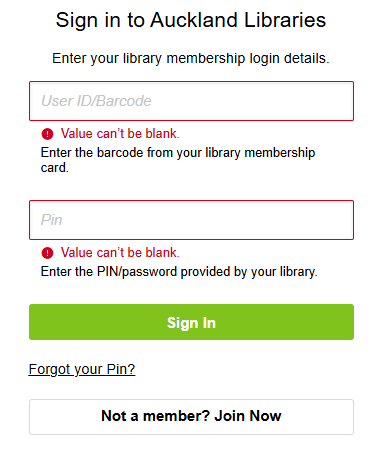Click the red error icon under Pin field
This screenshot has height=457, width=381.
click(x=47, y=253)
